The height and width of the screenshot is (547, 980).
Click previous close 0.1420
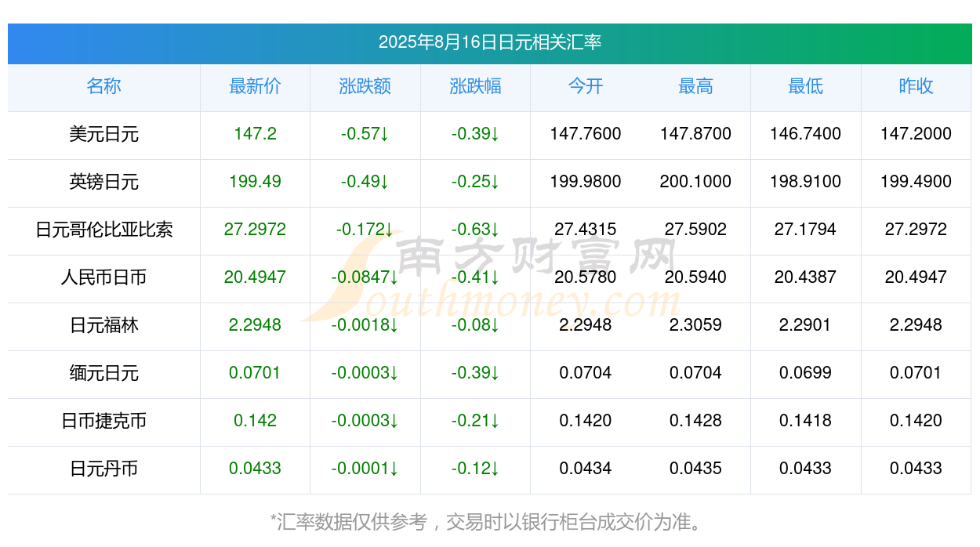click(x=916, y=421)
